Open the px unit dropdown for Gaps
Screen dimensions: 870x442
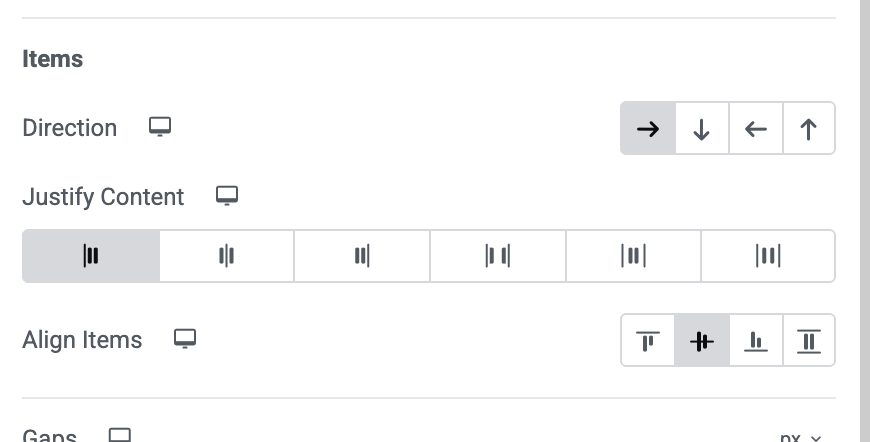click(x=800, y=438)
